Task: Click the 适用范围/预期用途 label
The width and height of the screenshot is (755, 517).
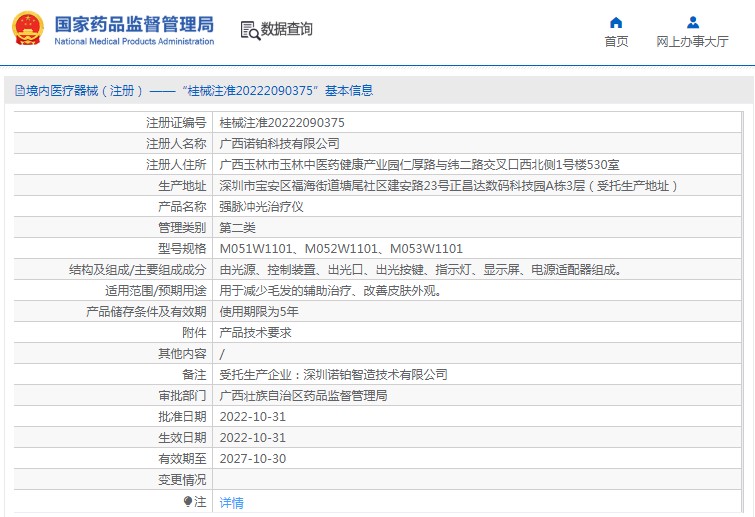Action: click(x=156, y=291)
